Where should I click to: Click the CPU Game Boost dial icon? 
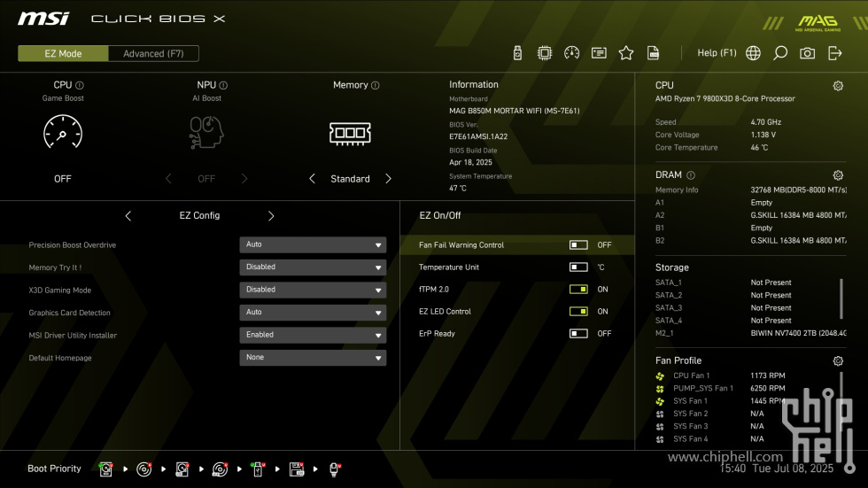(x=63, y=132)
